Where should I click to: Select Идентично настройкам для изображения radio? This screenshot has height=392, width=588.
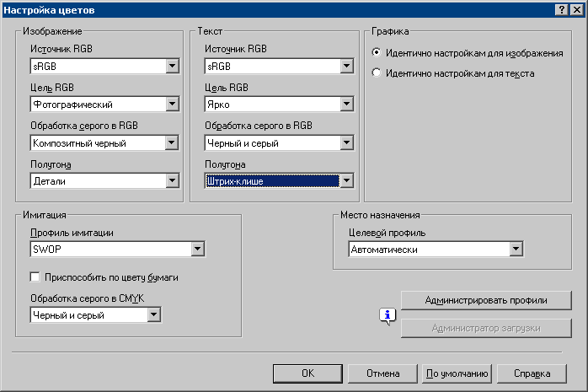377,52
